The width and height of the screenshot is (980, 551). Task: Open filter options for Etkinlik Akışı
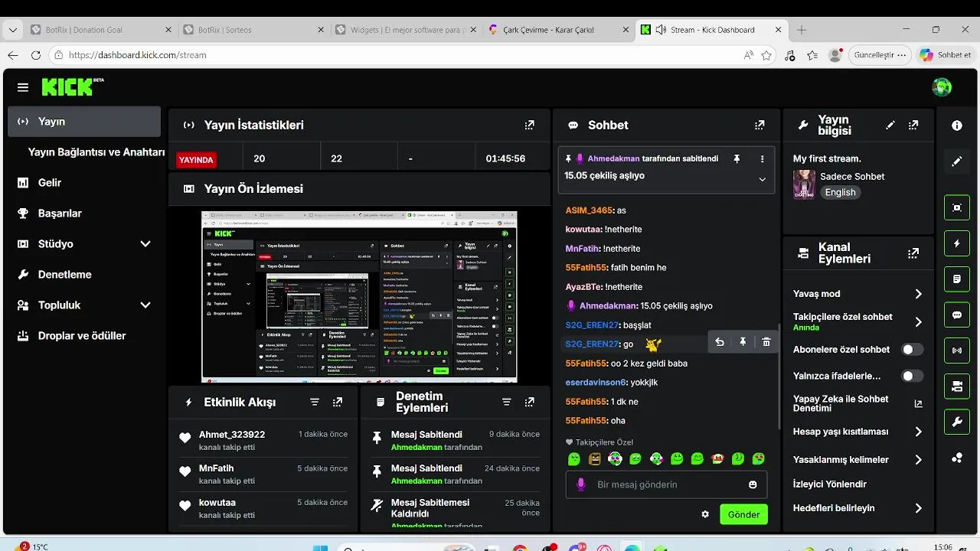click(315, 402)
